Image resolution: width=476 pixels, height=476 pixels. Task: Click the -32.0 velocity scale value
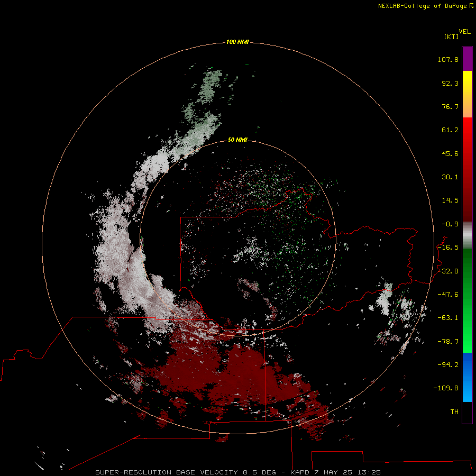coord(448,271)
